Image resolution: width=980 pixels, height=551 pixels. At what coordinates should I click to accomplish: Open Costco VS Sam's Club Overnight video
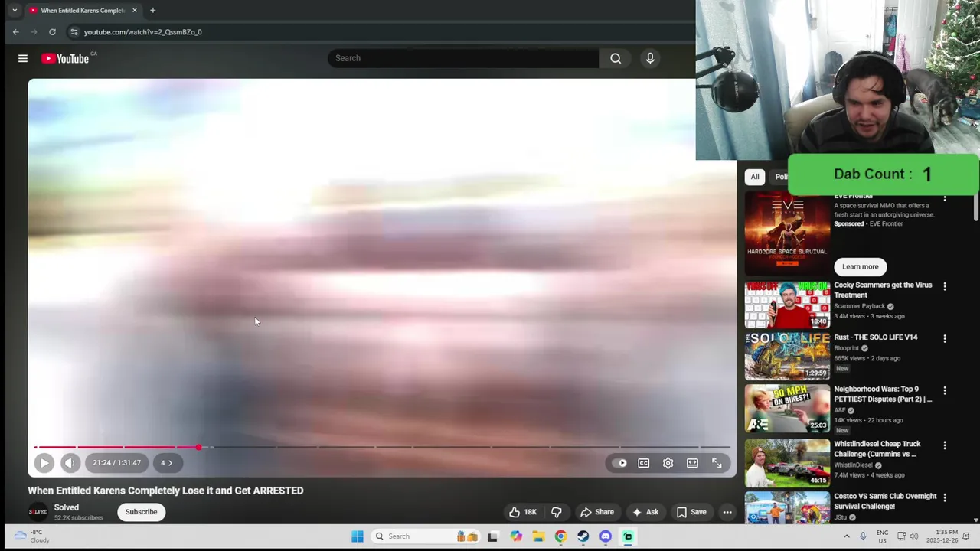click(787, 507)
